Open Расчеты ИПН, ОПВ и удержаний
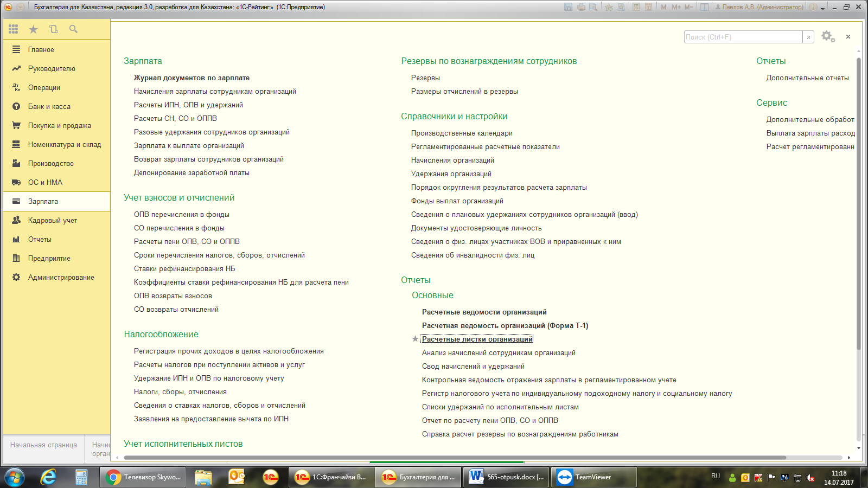 [x=188, y=105]
